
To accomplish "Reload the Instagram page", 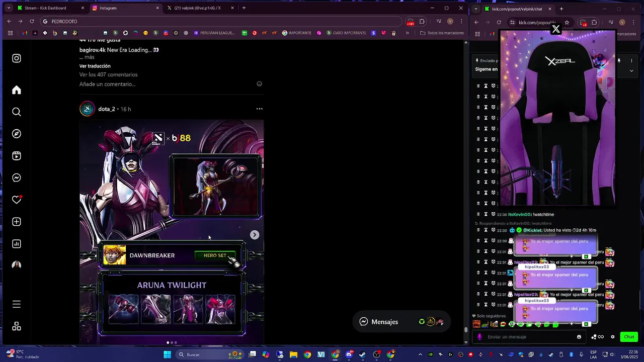I will pyautogui.click(x=32, y=22).
